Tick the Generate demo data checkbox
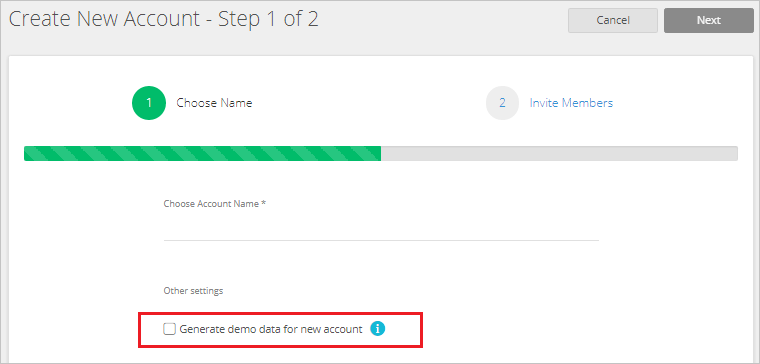Screen dimensions: 760x364 (x=169, y=330)
